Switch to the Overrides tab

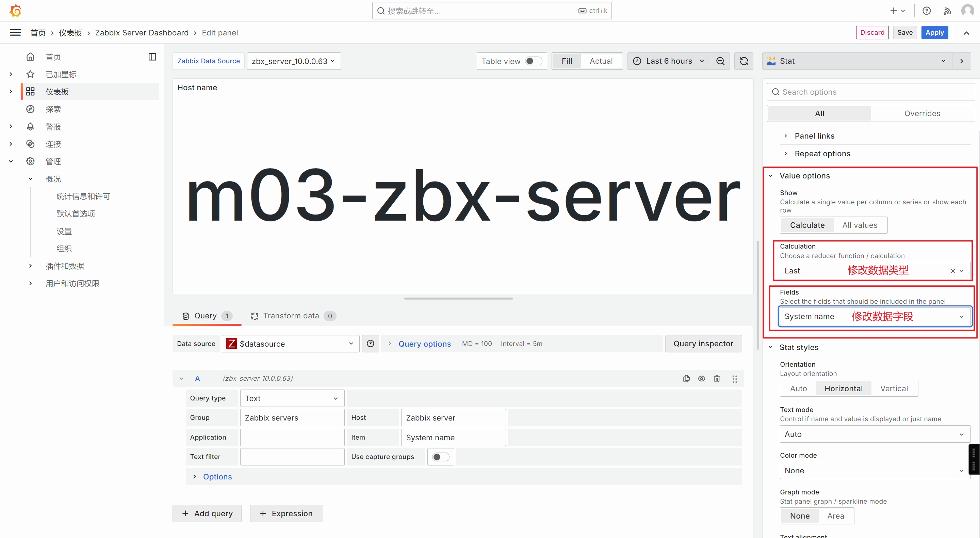click(x=922, y=113)
